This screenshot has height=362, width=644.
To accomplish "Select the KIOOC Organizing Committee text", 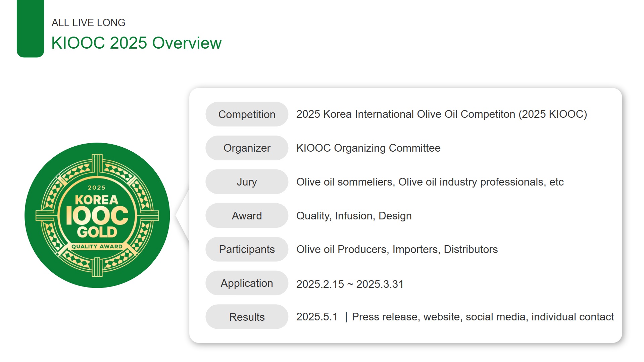I will click(368, 148).
